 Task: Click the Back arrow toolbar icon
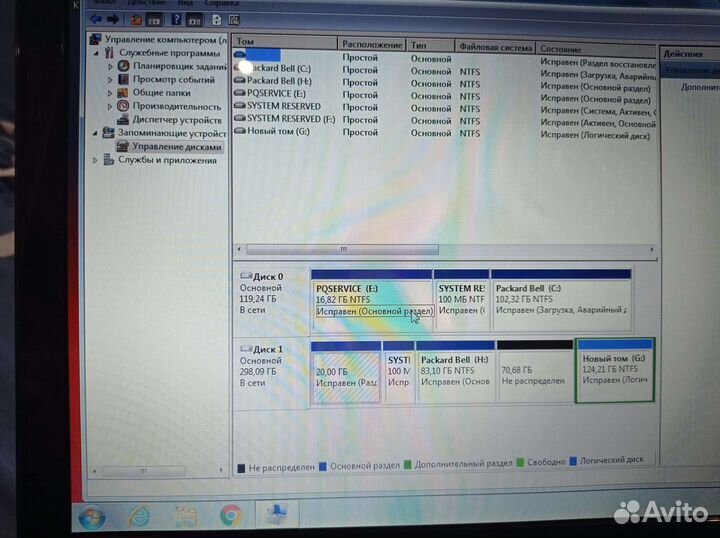point(96,19)
